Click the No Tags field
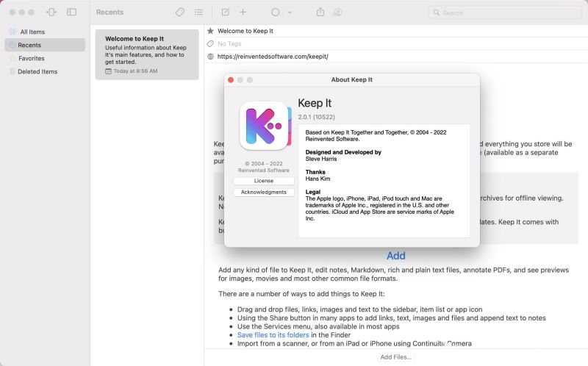 coord(229,43)
